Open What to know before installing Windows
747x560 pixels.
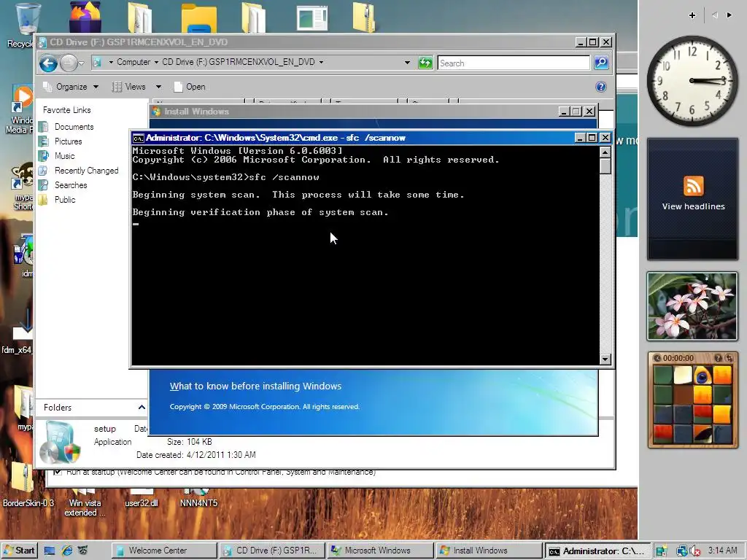click(255, 386)
